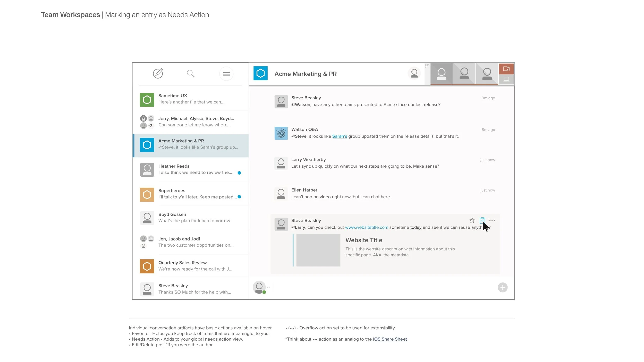
Task: Click the members avatar icon in header
Action: 414,73
